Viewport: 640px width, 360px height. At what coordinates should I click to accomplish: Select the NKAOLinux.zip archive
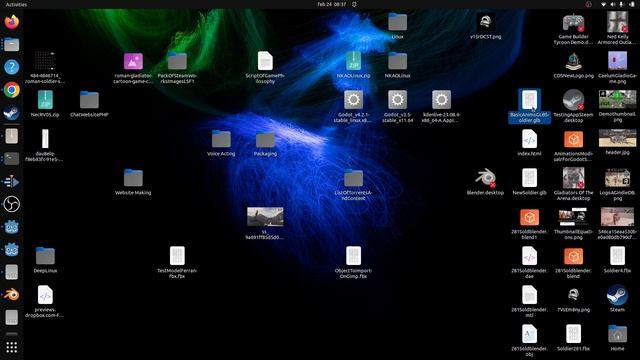pos(353,65)
